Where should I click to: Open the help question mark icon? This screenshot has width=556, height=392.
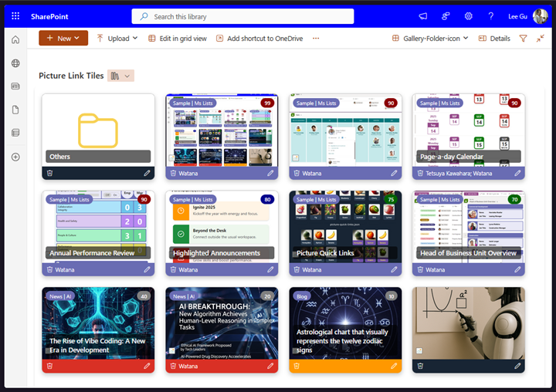[x=491, y=16]
